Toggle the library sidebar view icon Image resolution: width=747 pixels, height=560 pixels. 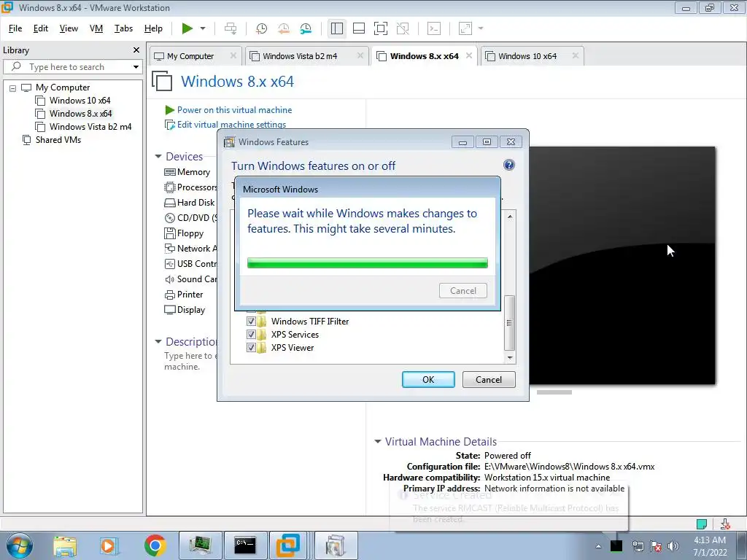pos(337,28)
